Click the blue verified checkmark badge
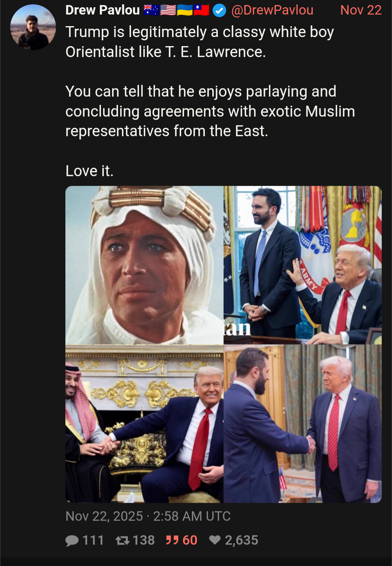This screenshot has height=566, width=392. click(219, 11)
